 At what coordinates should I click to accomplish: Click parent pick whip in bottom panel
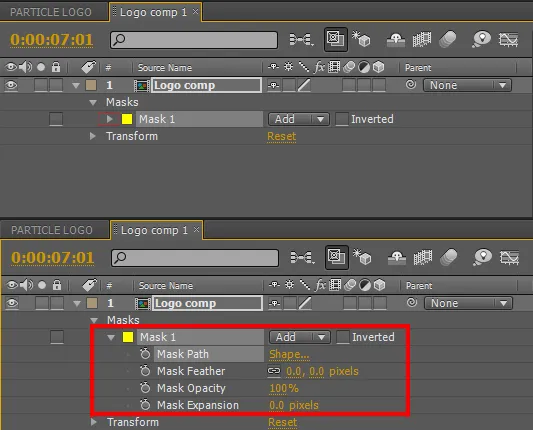pos(412,302)
